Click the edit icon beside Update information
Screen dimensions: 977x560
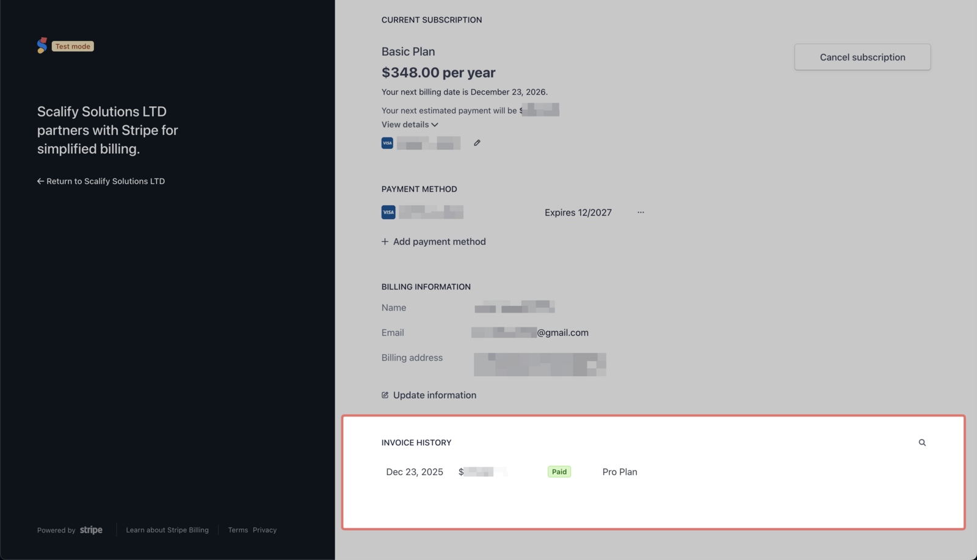(384, 395)
